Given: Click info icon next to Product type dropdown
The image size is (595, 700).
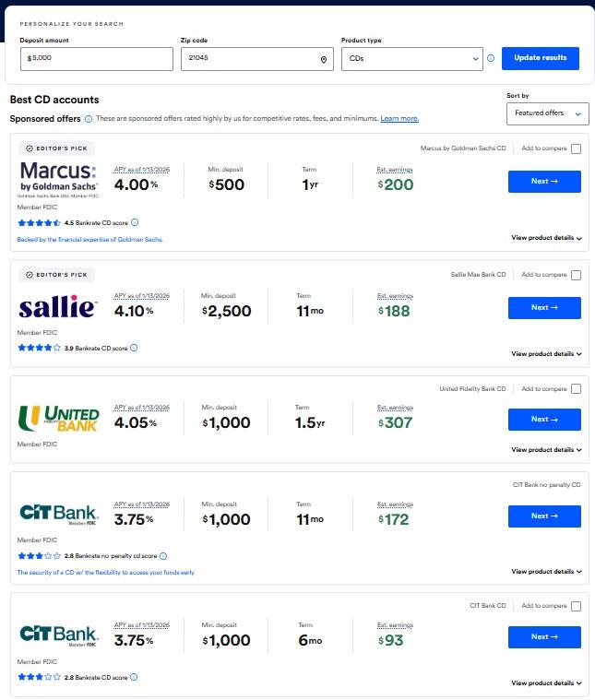Looking at the screenshot, I should [x=491, y=58].
